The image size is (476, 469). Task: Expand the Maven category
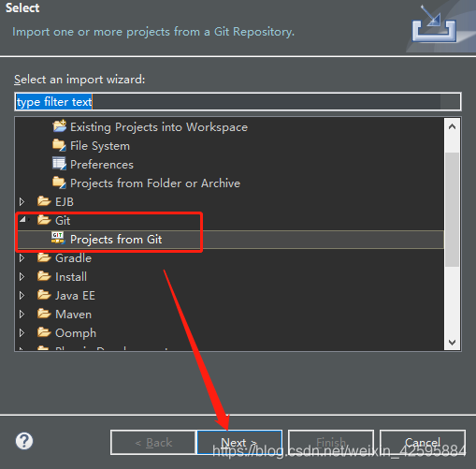[22, 315]
